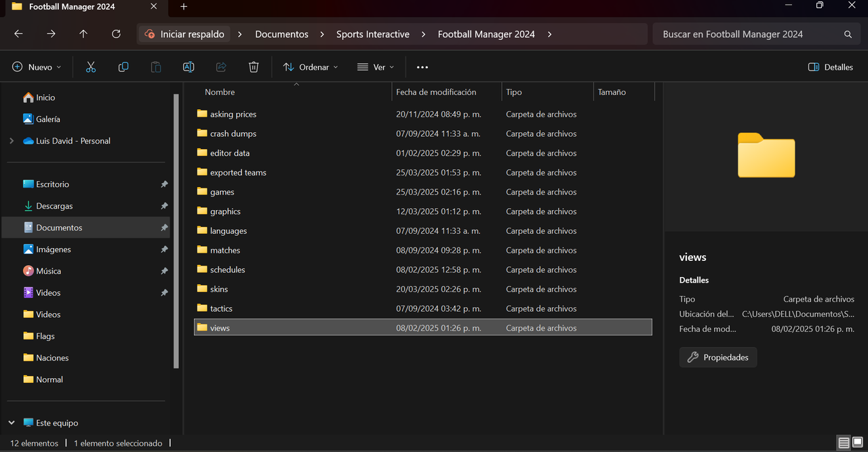The image size is (868, 452).
Task: Switch to details list view icon in status bar
Action: click(x=844, y=443)
